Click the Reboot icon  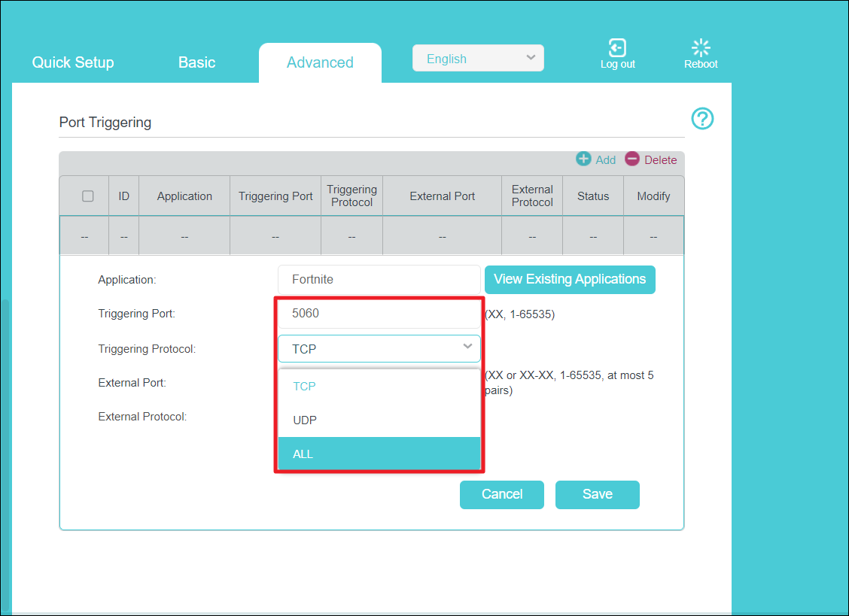pos(701,48)
